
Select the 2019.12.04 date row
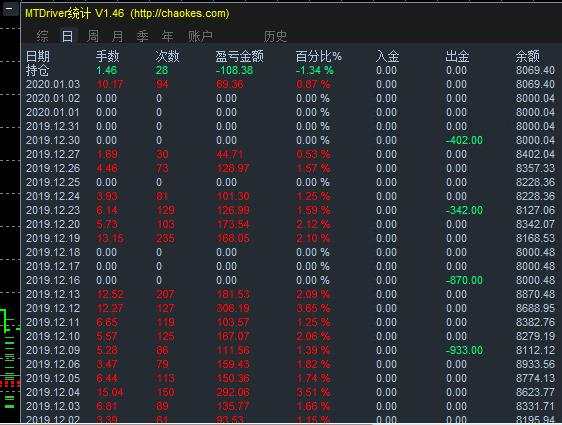tap(53, 392)
